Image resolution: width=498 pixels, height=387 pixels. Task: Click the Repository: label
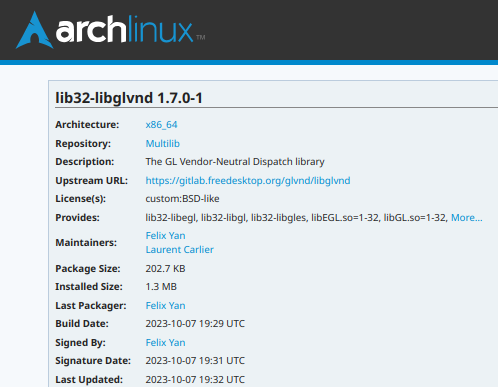tap(83, 143)
